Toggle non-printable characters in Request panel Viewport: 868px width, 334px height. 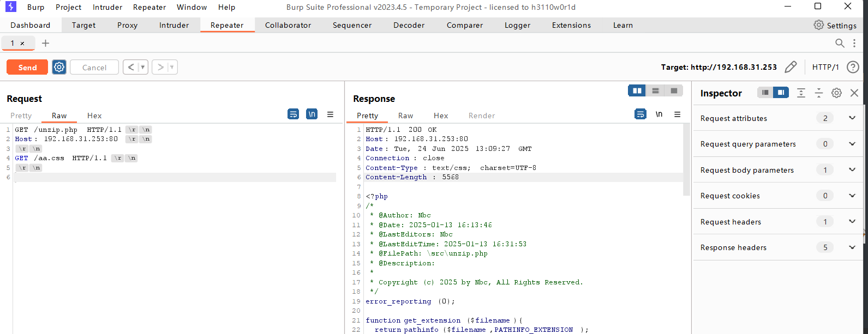click(312, 114)
